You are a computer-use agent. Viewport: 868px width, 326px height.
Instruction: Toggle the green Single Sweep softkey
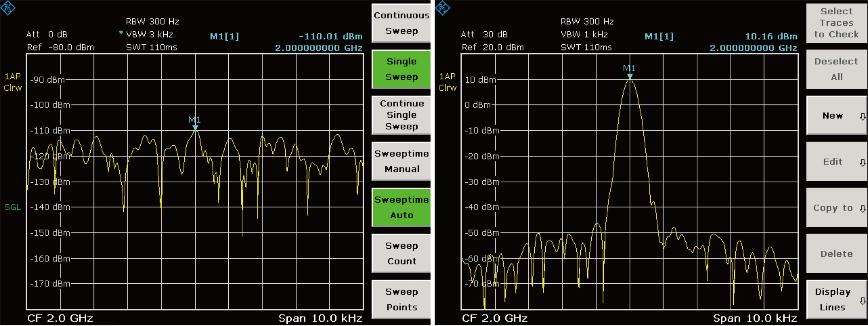click(x=401, y=69)
